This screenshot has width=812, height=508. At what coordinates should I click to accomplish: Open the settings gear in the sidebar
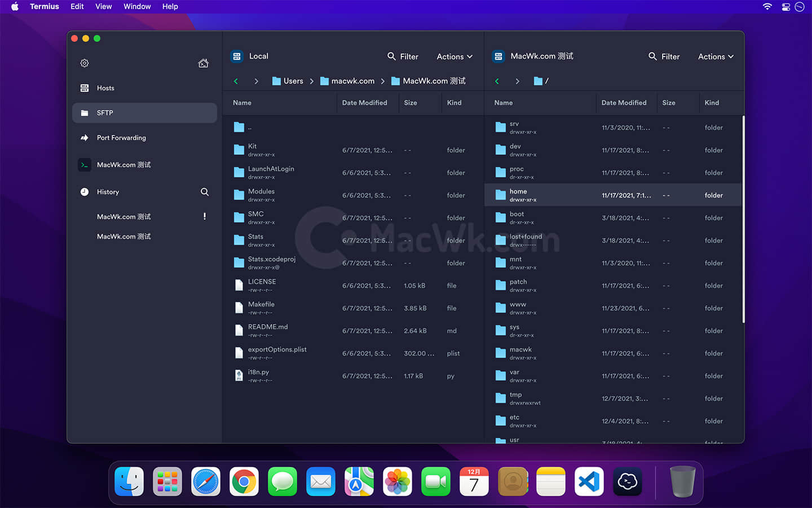click(85, 63)
